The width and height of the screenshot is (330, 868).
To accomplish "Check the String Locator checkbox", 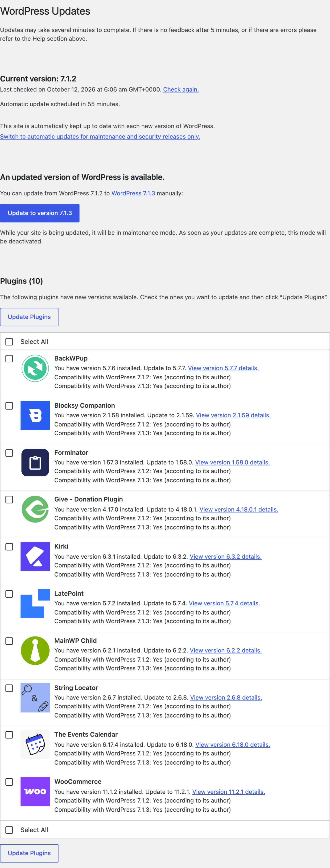I will [9, 688].
